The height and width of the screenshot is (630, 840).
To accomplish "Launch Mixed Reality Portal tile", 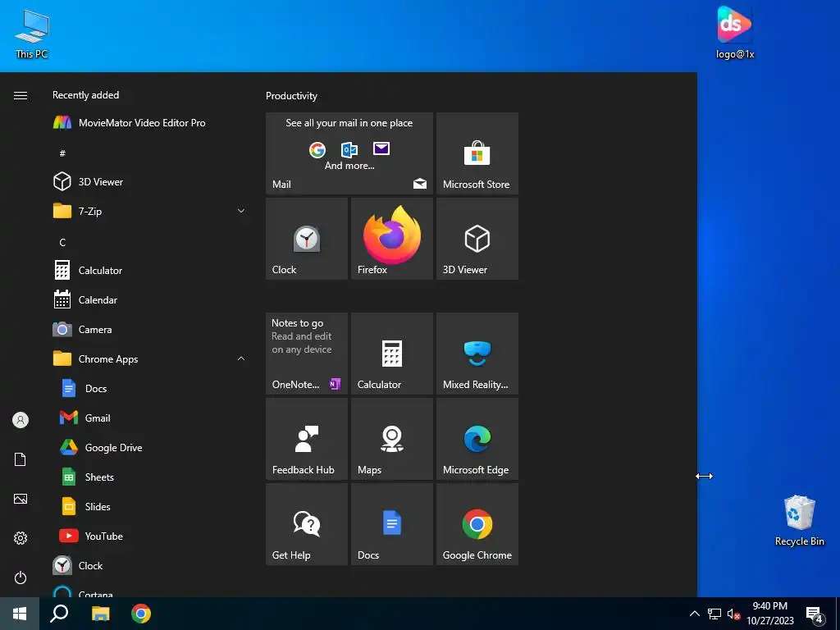I will click(x=477, y=354).
